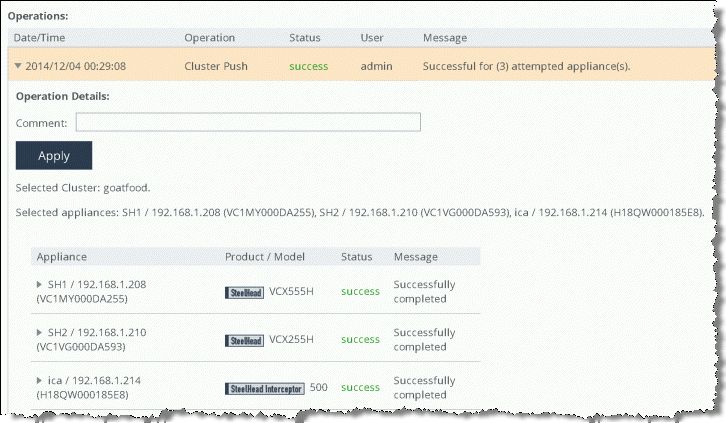Expand the SH2 / 192.168.1.210 appliance row
This screenshot has height=423, width=726.
tap(40, 333)
